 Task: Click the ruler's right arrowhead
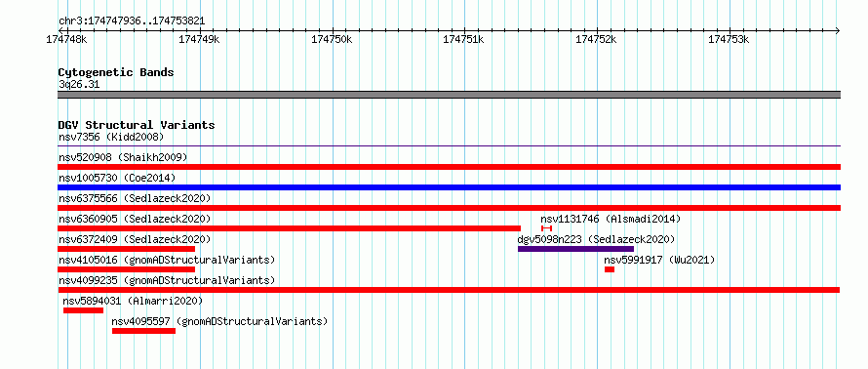click(x=838, y=30)
